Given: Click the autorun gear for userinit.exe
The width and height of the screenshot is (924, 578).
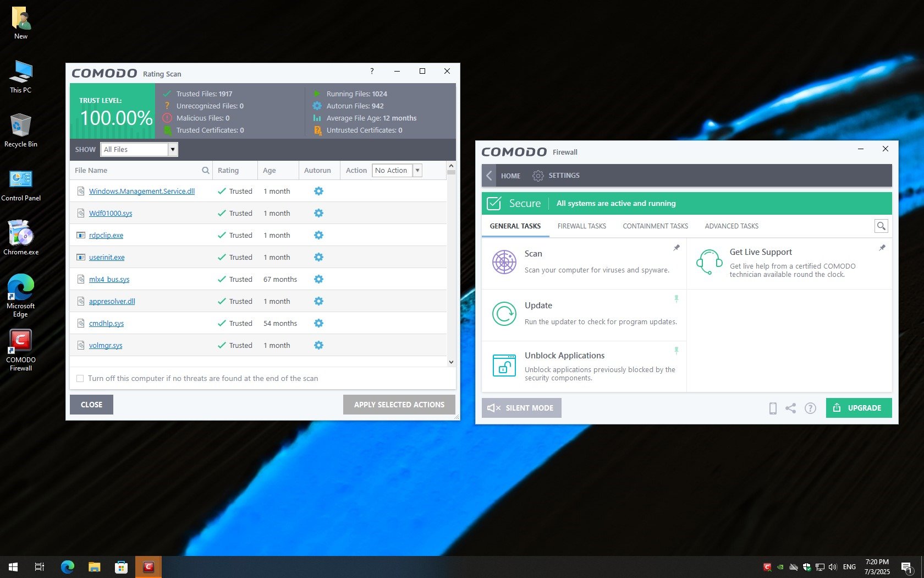Looking at the screenshot, I should [318, 257].
